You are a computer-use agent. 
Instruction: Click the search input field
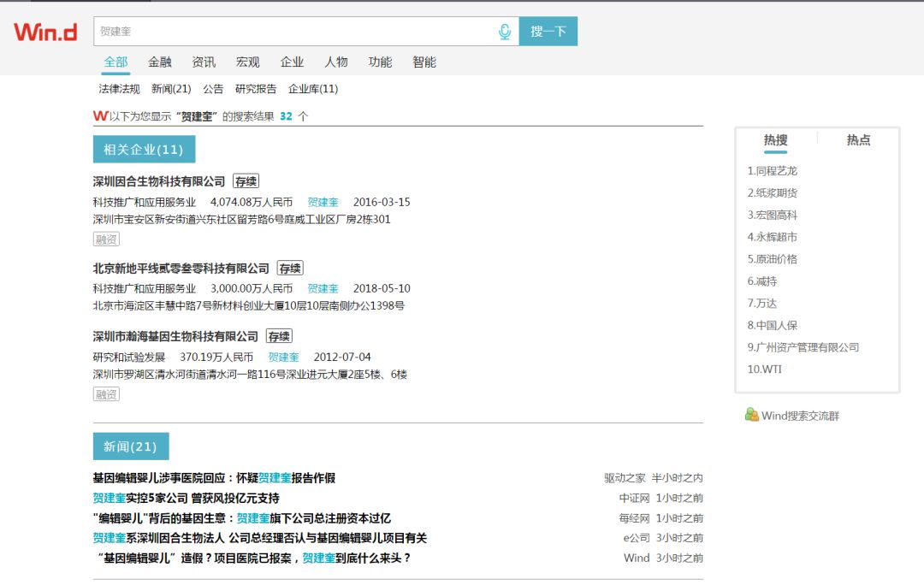(291, 32)
